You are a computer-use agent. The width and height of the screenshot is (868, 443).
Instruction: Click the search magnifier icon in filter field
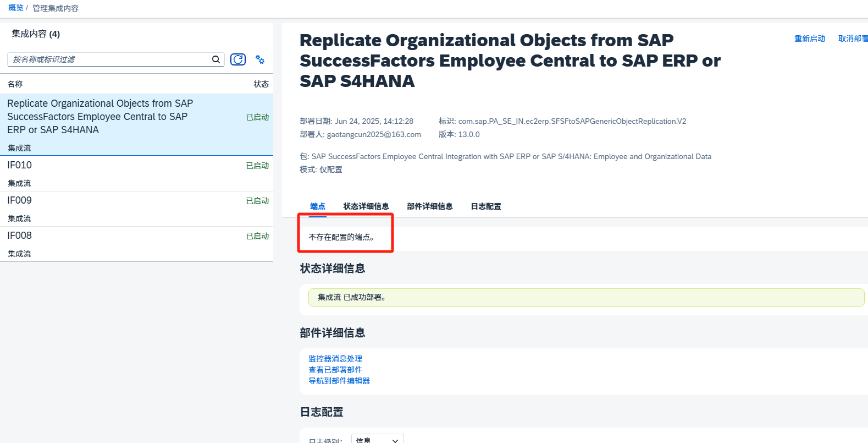[x=216, y=59]
